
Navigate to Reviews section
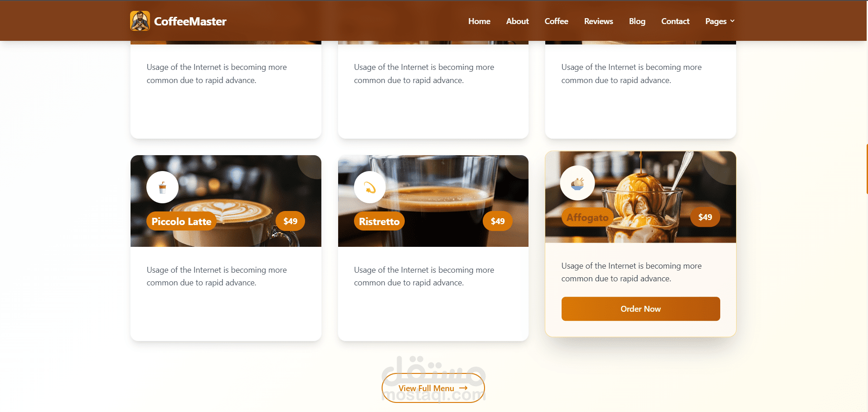point(598,21)
